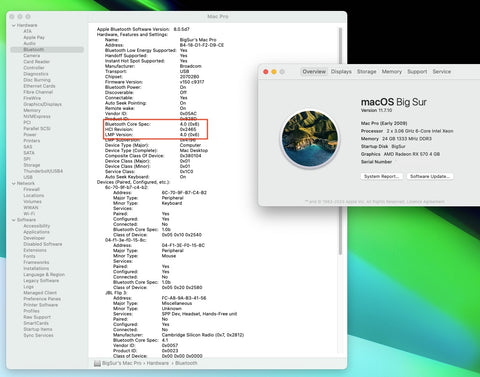Select Wi-Fi under Network
Screen dimensions: 480x377
[29, 214]
